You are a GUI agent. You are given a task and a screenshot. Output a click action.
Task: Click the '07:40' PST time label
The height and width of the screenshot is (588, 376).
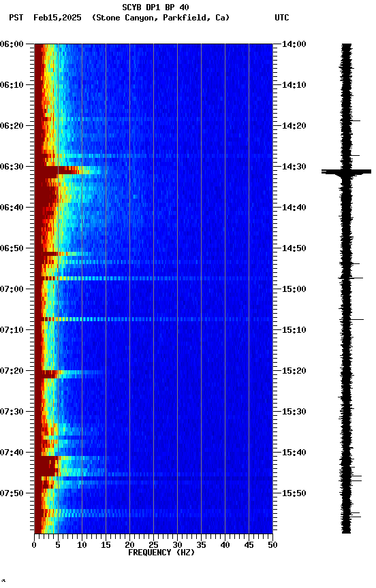[12, 453]
